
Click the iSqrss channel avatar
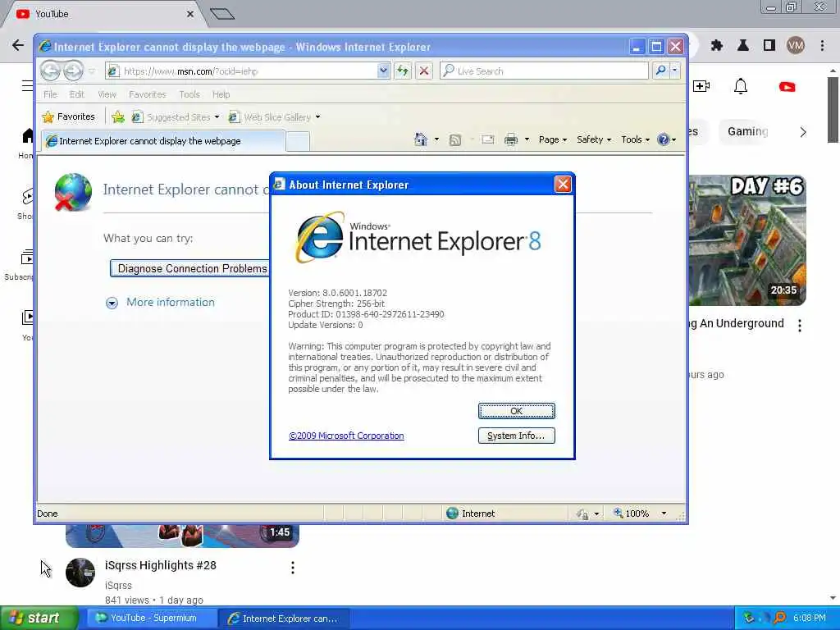point(80,572)
